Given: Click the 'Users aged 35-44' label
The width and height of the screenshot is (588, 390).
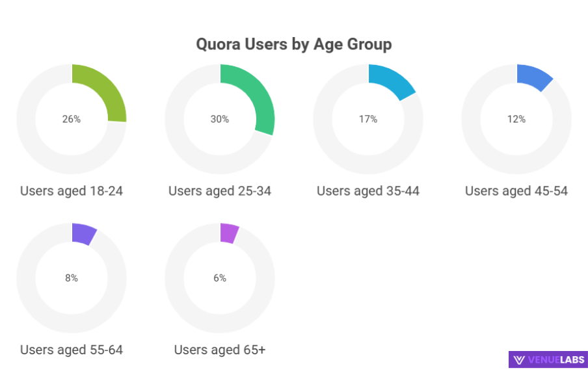Looking at the screenshot, I should point(368,191).
